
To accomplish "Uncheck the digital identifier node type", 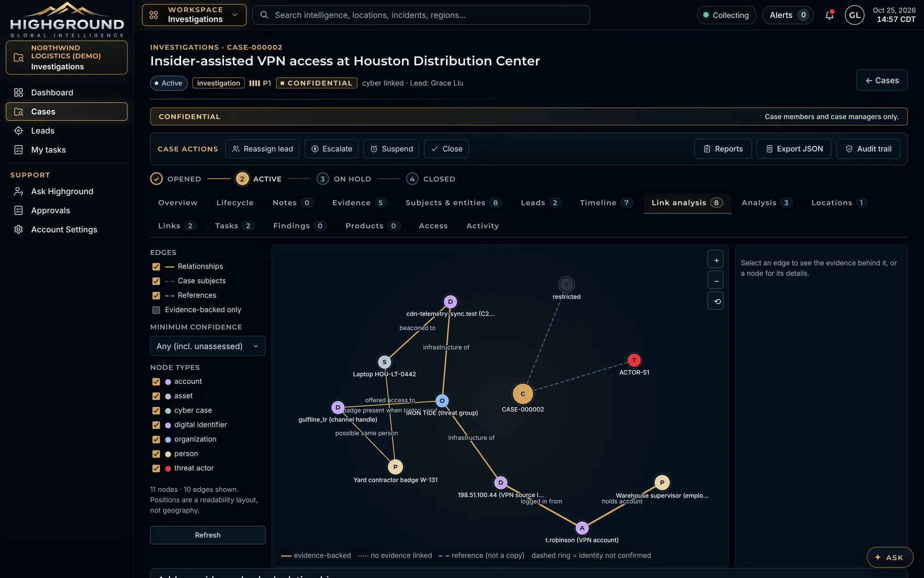I will point(156,425).
